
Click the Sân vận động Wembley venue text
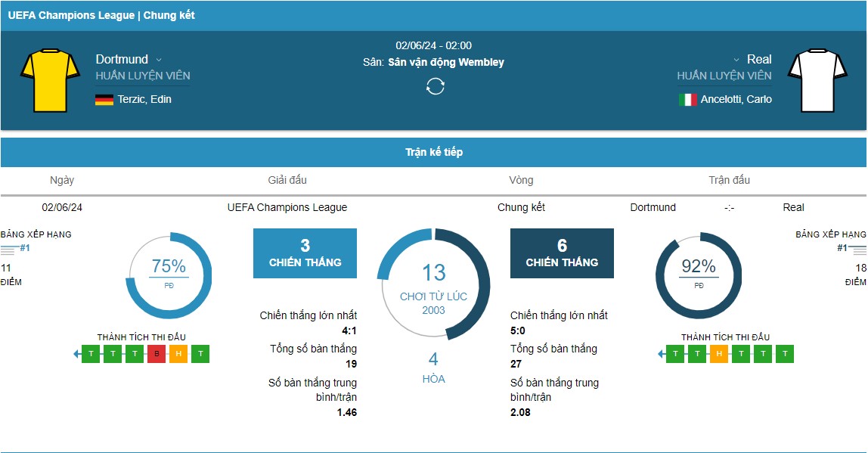[445, 62]
